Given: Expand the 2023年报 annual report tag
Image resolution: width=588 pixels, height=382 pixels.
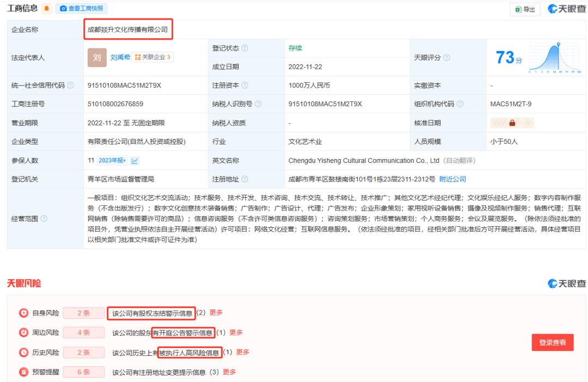Looking at the screenshot, I should click(x=112, y=161).
